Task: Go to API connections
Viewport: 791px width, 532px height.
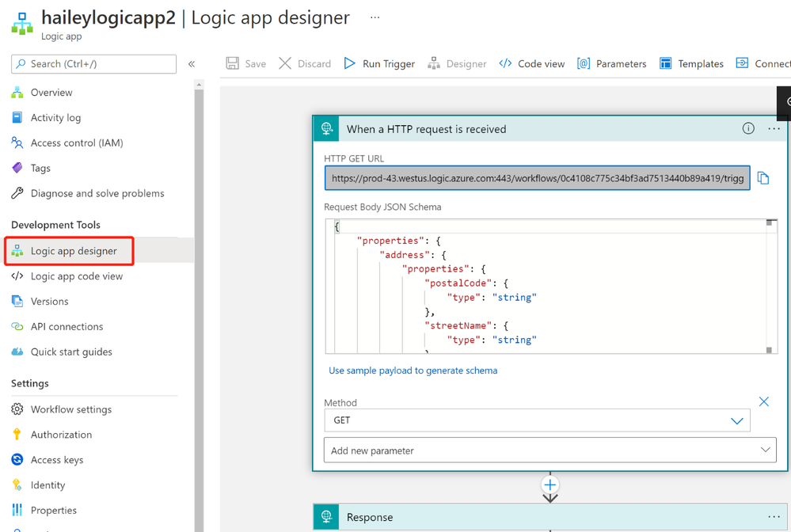Action: (67, 327)
